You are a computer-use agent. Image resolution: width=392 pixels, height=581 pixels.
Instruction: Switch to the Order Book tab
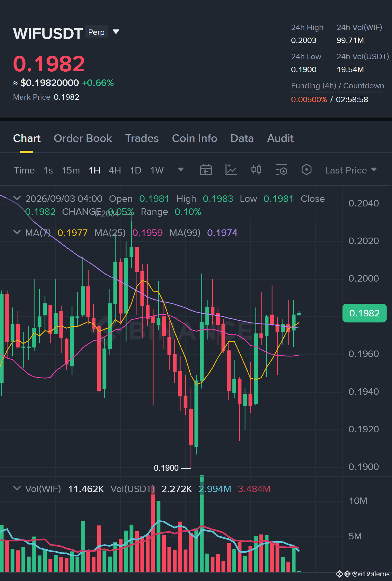(x=83, y=138)
